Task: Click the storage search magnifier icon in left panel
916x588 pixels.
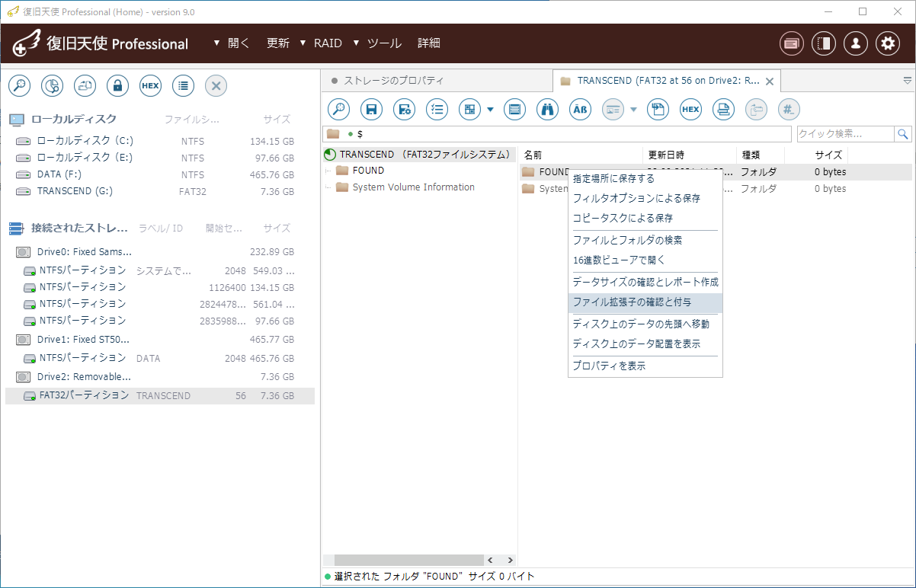Action: click(19, 86)
